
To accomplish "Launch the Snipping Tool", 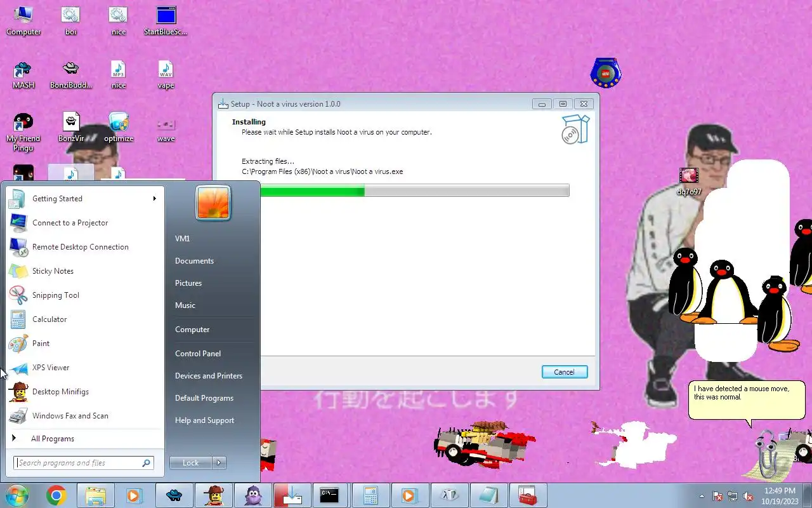I will (x=84, y=295).
